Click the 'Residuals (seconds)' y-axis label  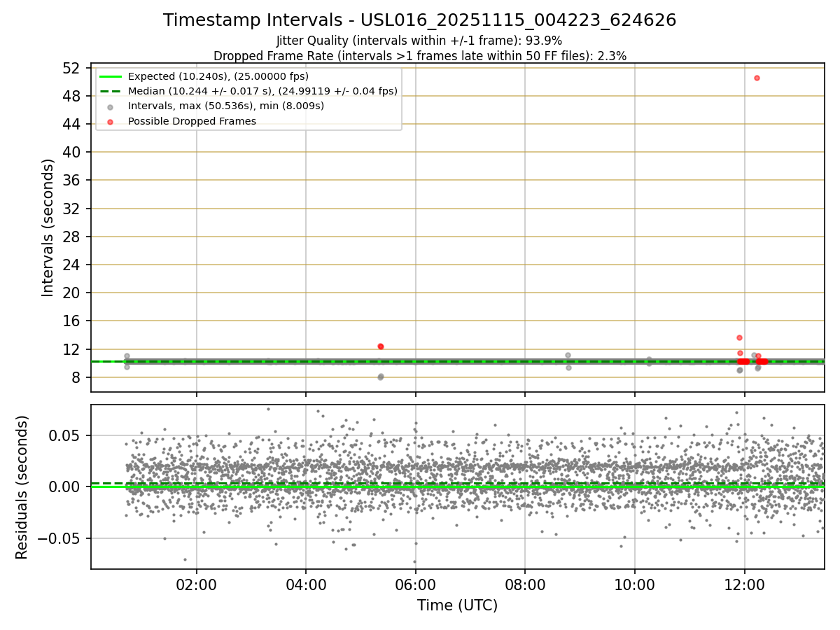(22, 487)
